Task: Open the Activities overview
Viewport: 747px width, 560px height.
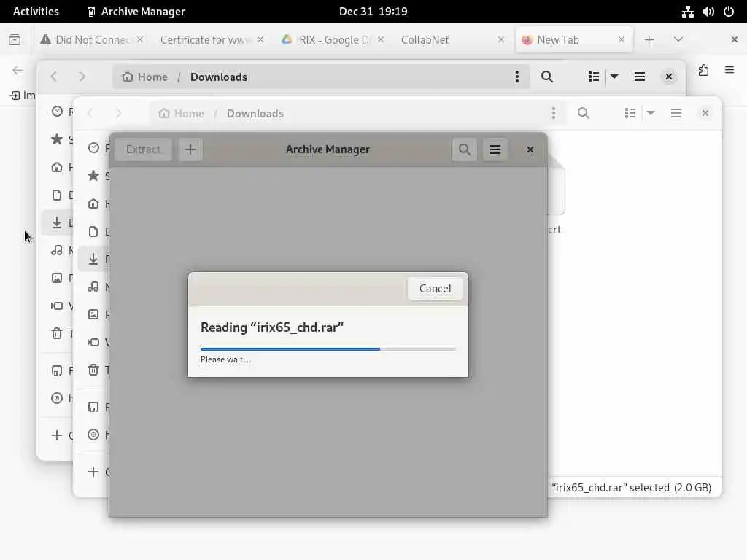Action: point(36,12)
